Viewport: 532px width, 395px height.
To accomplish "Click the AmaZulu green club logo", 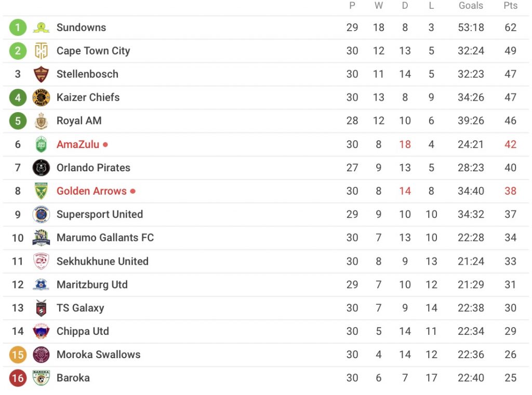I will click(41, 144).
